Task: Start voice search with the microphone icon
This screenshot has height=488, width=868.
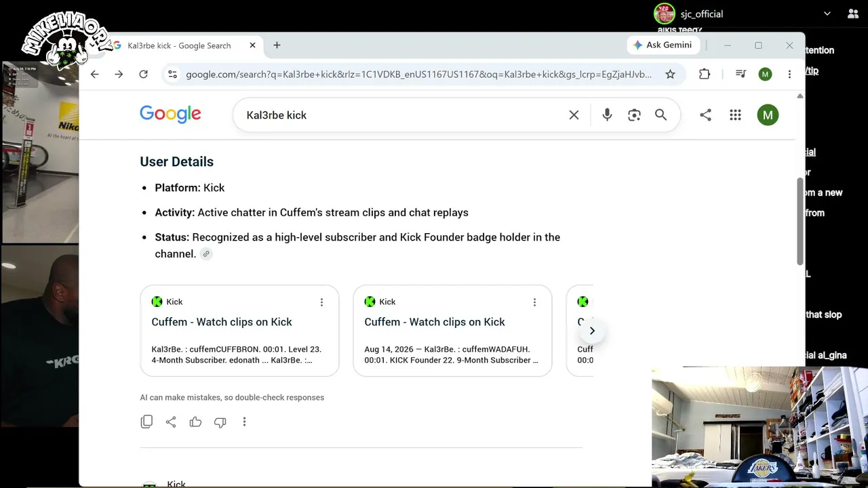Action: tap(607, 115)
